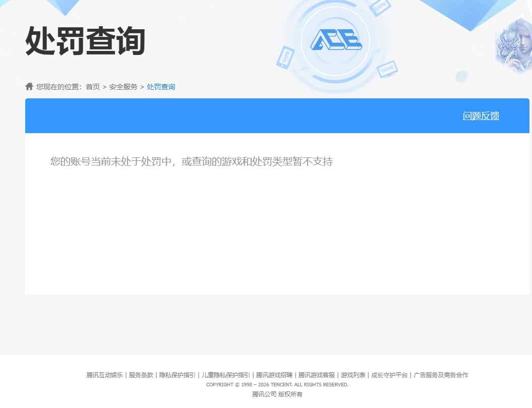Click the 腾讯公司 版权所有 text

[277, 394]
